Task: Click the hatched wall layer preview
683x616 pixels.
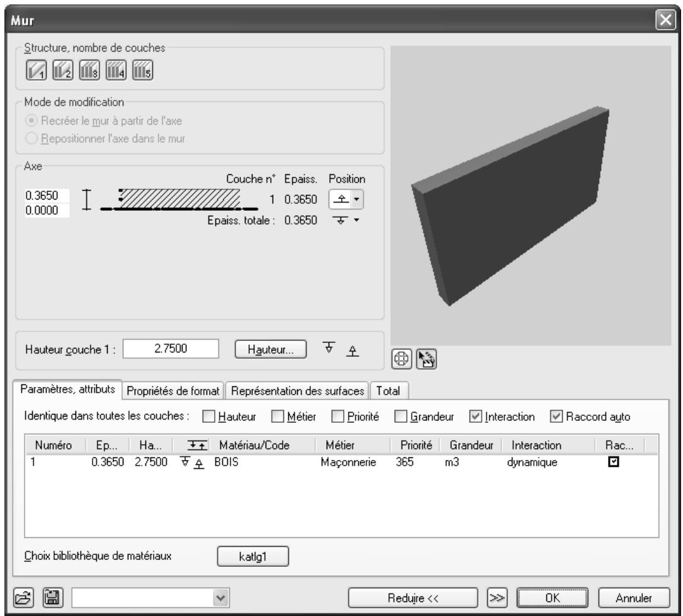Action: [x=179, y=199]
